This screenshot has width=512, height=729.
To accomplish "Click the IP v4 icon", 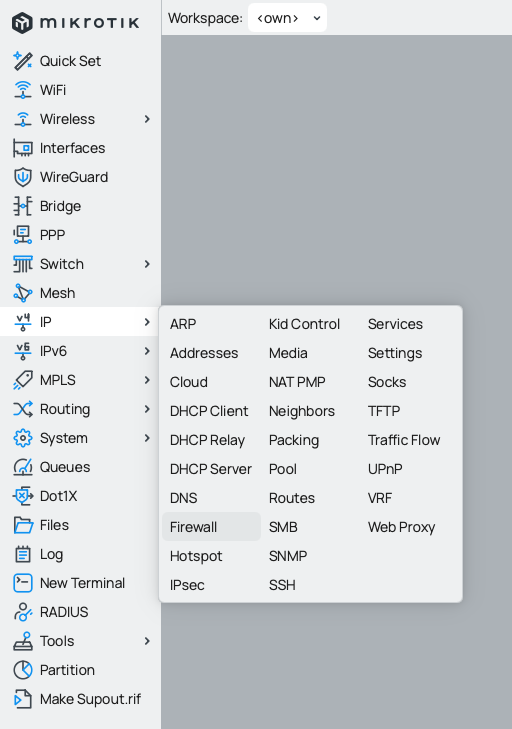I will pyautogui.click(x=23, y=322).
